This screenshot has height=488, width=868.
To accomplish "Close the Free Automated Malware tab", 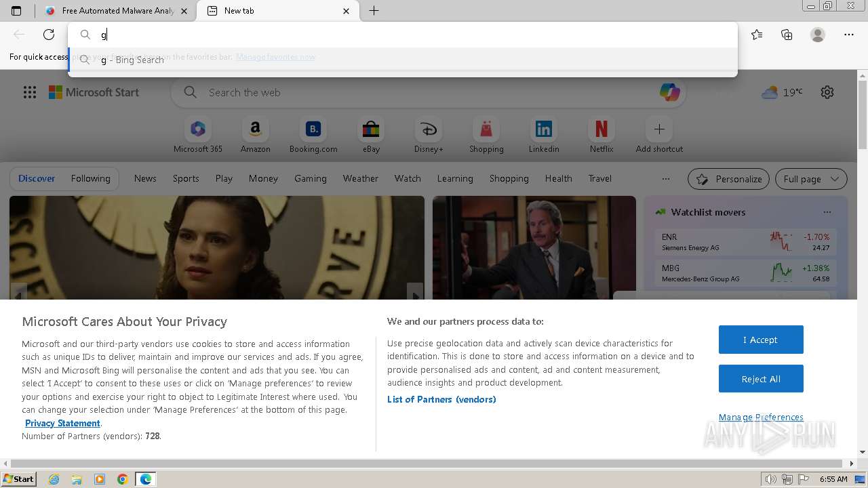I will [x=184, y=11].
